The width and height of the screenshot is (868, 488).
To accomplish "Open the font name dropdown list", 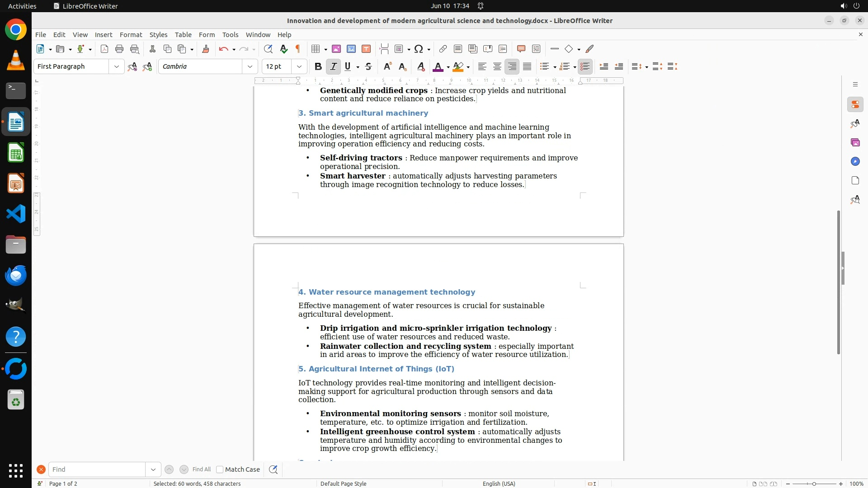I will tap(250, 67).
